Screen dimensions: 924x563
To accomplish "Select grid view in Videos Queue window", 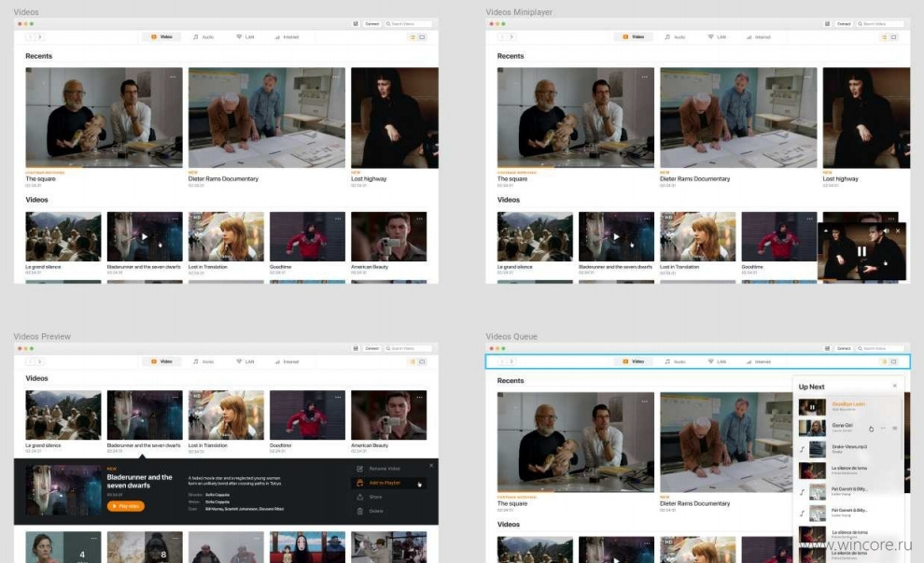I will click(893, 362).
